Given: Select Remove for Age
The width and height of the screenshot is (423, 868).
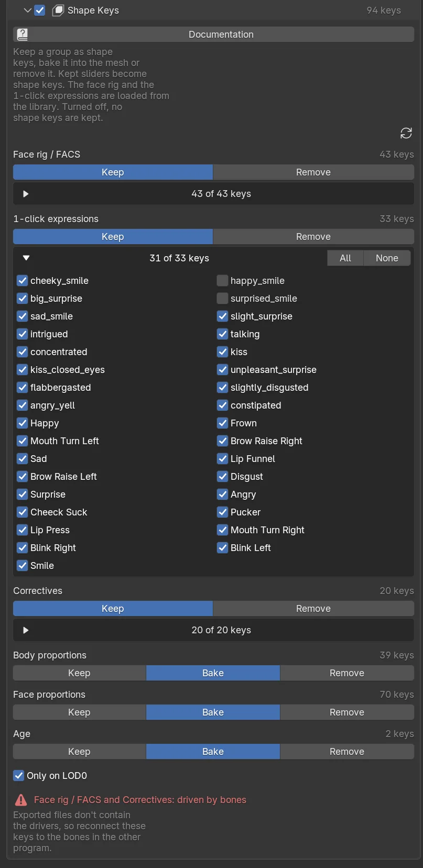Looking at the screenshot, I should 347,752.
